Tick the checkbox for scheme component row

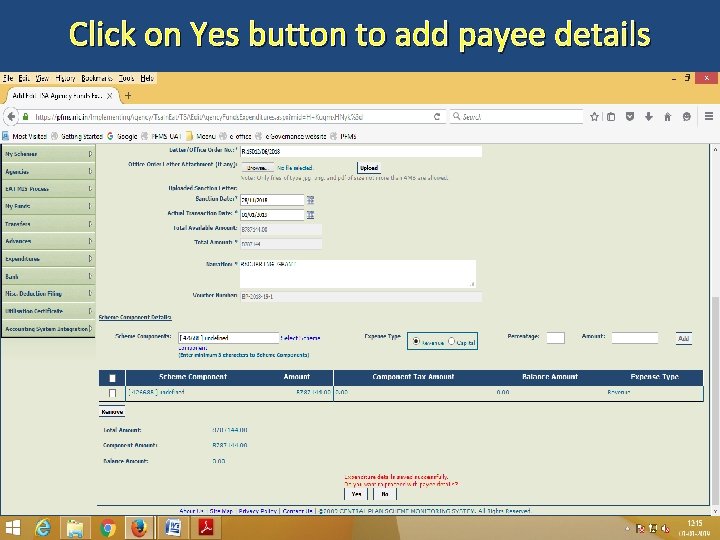112,393
